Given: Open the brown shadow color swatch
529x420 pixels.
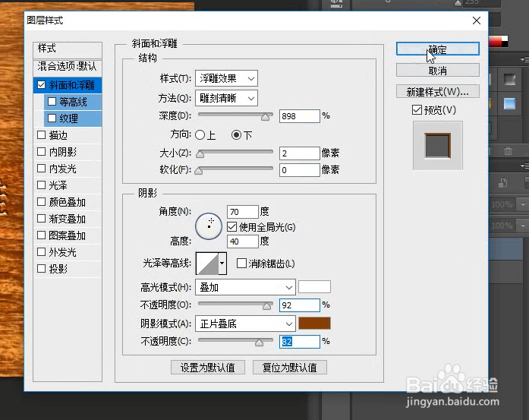Looking at the screenshot, I should 314,323.
